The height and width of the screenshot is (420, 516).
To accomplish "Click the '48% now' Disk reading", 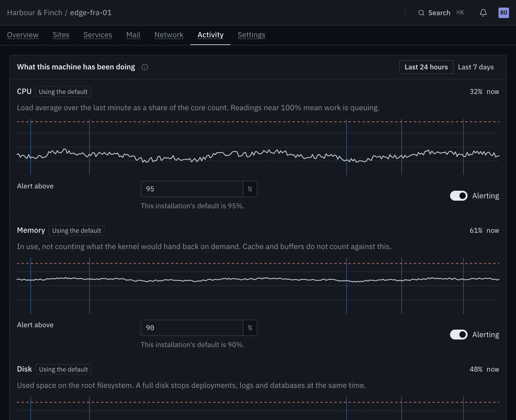I will (x=484, y=369).
